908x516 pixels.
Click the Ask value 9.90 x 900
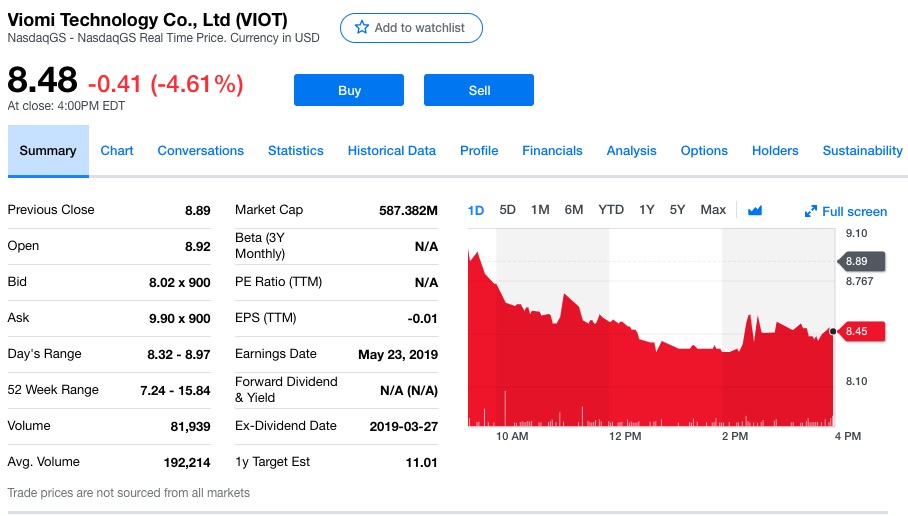coord(180,318)
